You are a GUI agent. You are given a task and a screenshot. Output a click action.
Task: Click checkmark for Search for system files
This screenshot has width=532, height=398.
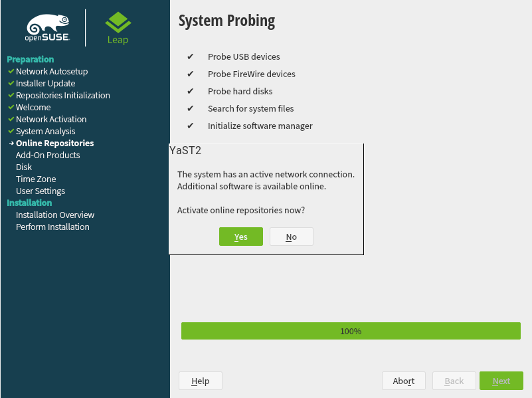(x=191, y=108)
